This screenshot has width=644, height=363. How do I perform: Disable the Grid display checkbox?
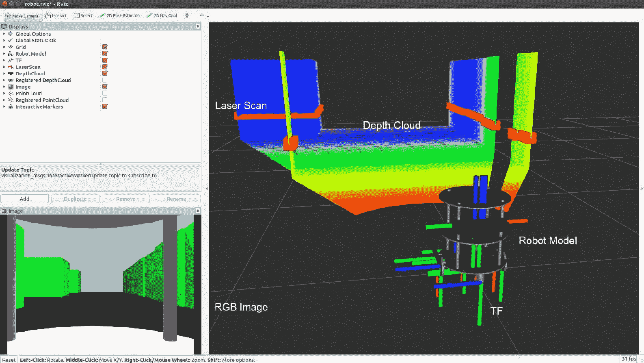coord(105,47)
